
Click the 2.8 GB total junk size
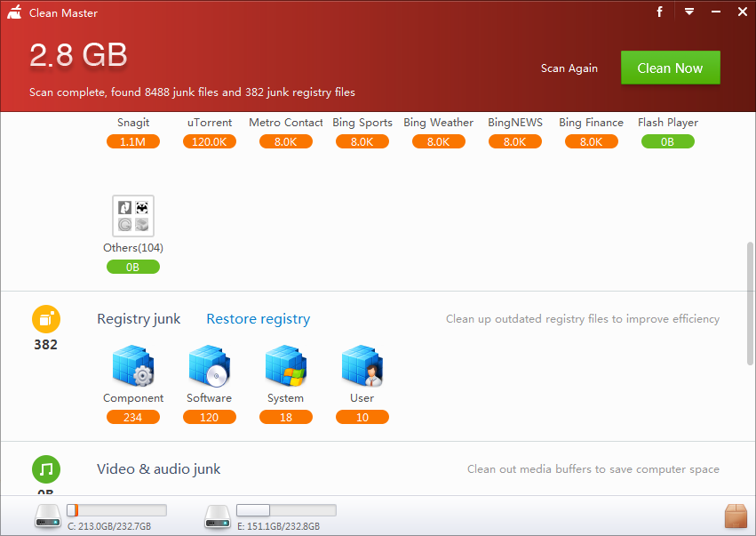point(78,55)
